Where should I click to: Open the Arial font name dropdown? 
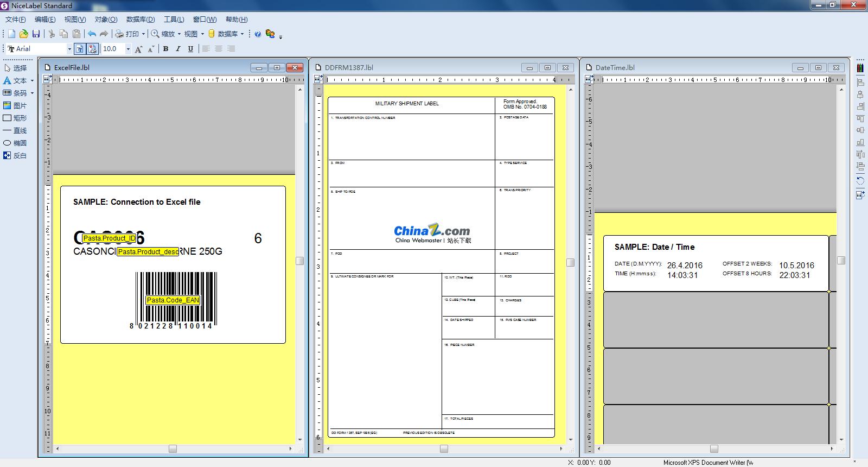click(69, 49)
